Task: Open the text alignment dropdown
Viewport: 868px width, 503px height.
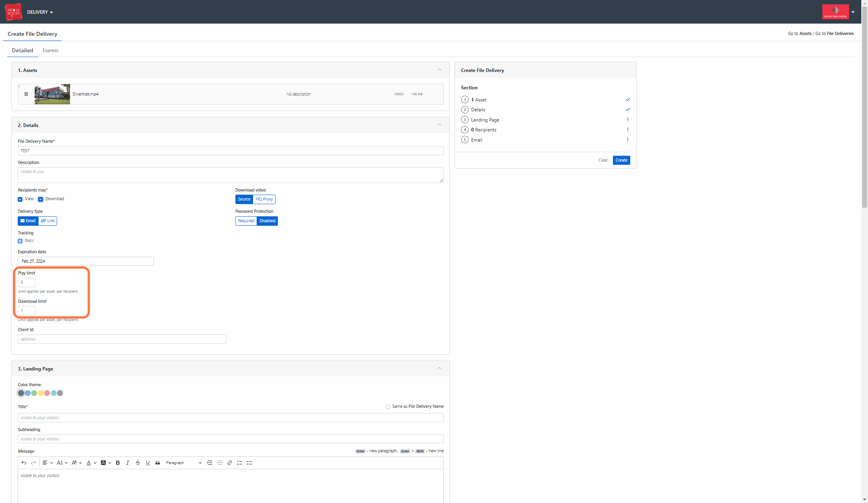Action: coord(47,463)
